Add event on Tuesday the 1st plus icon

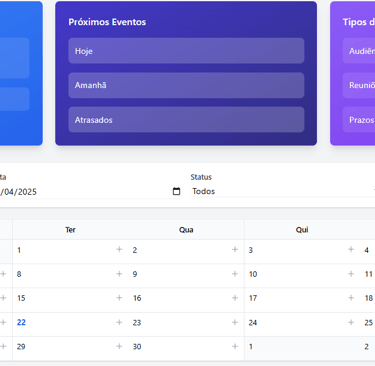pos(119,249)
